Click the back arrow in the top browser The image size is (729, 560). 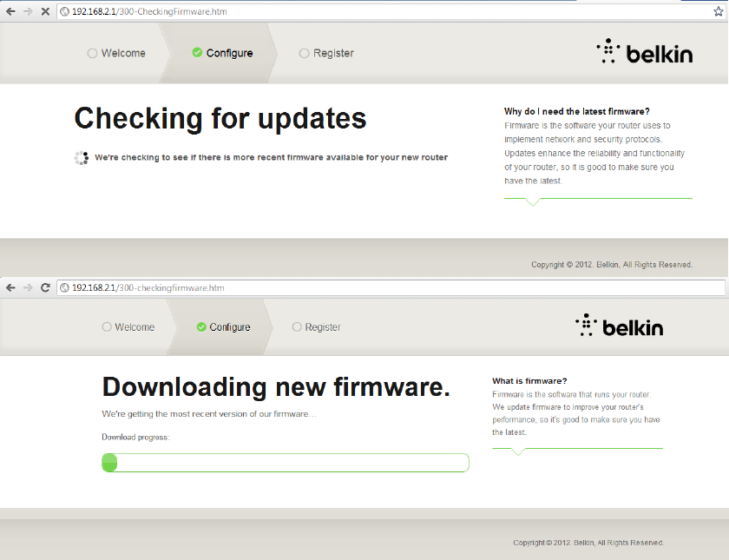click(x=10, y=11)
